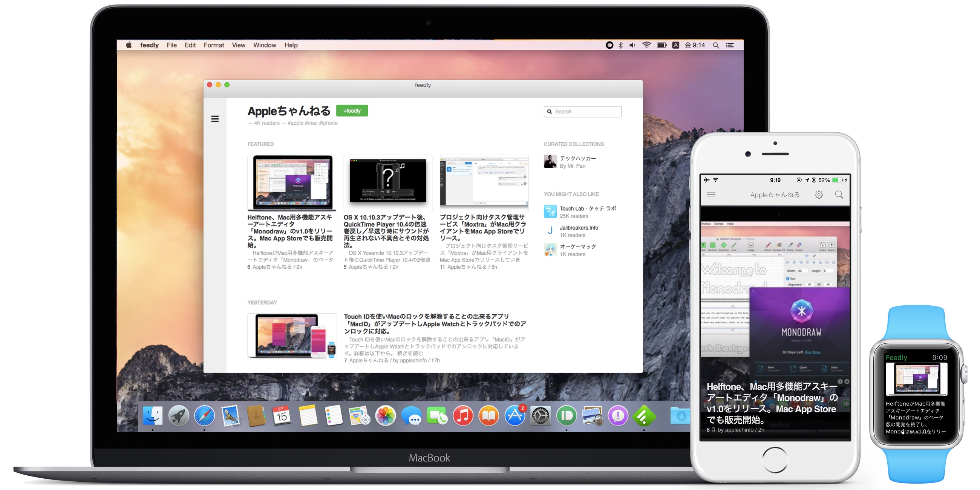Open Messages from the Dock
Viewport: 980px width, 490px height.
click(x=411, y=416)
